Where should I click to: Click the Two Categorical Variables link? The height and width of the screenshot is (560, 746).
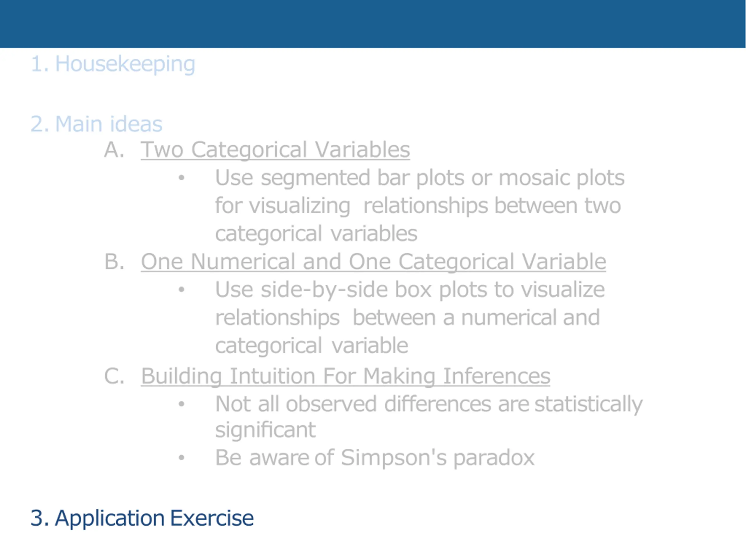click(275, 149)
